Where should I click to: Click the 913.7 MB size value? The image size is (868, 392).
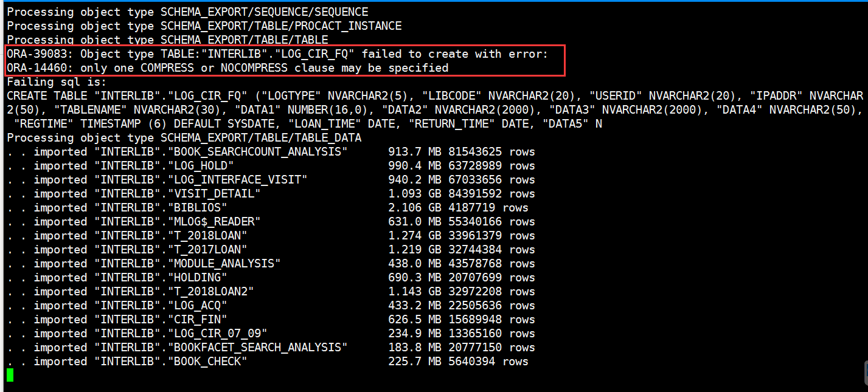415,152
